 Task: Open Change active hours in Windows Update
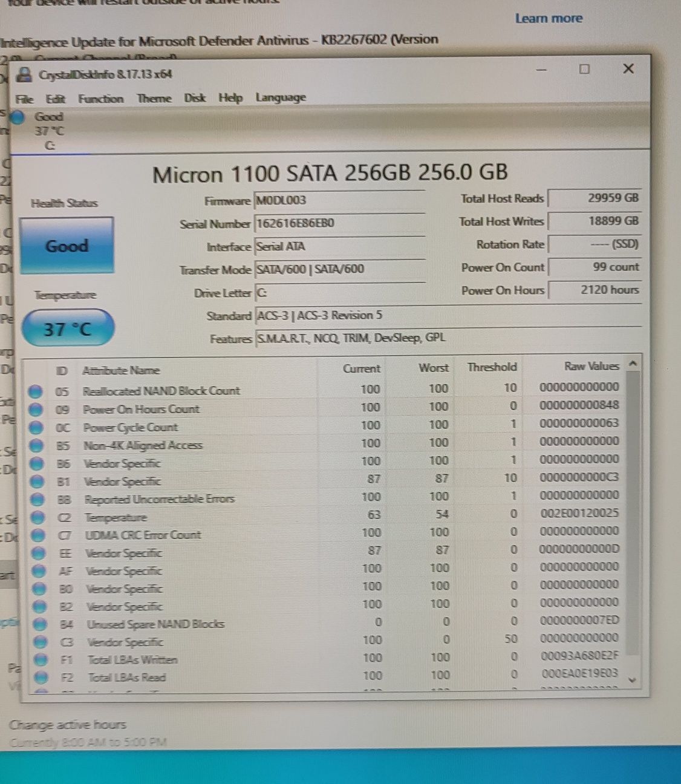point(68,725)
